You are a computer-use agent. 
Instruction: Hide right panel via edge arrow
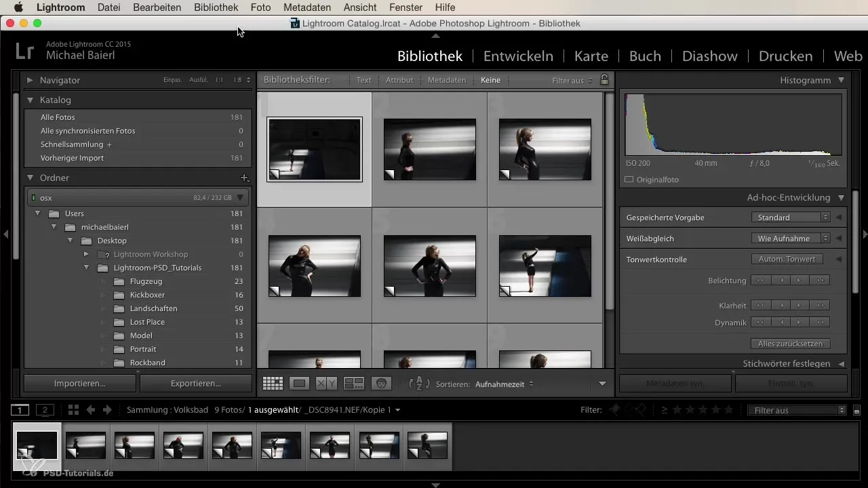click(865, 235)
